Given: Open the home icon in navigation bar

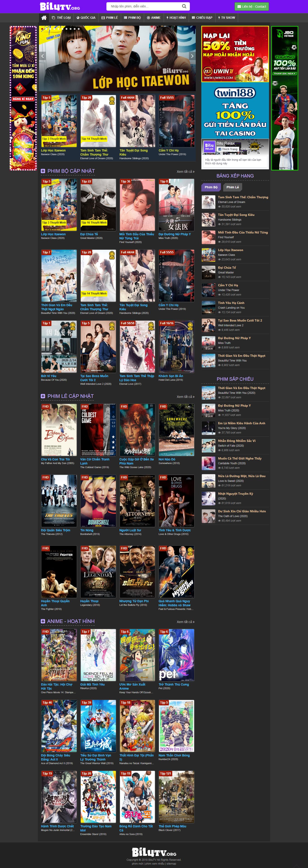Looking at the screenshot, I should [x=44, y=18].
